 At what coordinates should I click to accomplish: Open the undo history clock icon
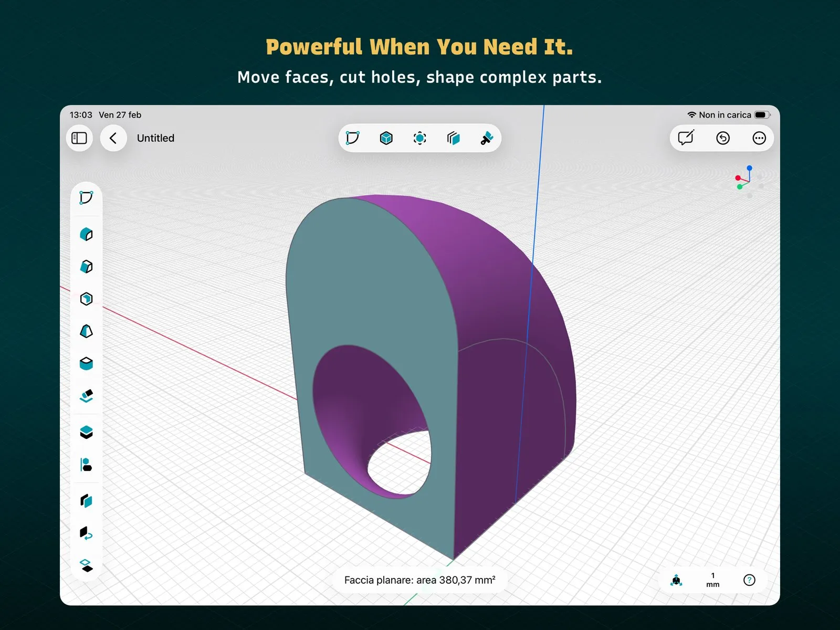click(x=723, y=138)
